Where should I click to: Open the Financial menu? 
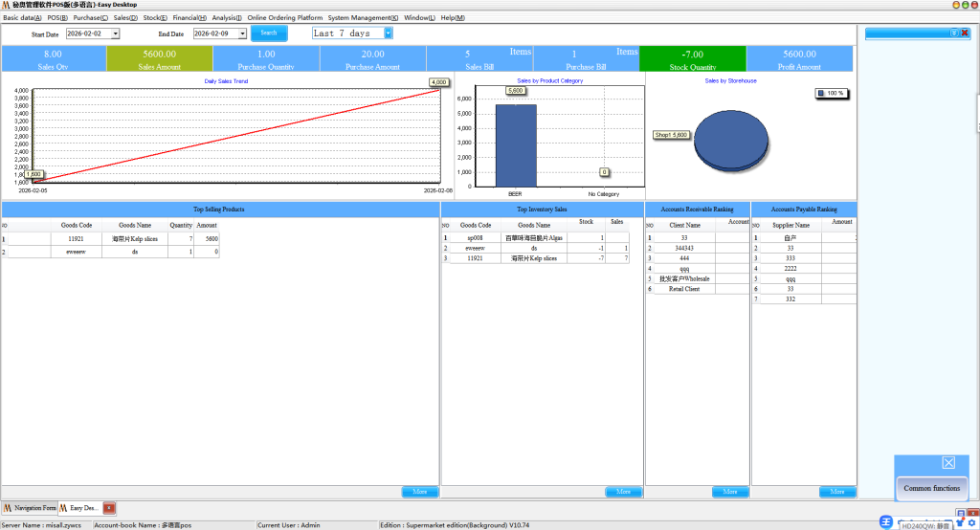[189, 18]
